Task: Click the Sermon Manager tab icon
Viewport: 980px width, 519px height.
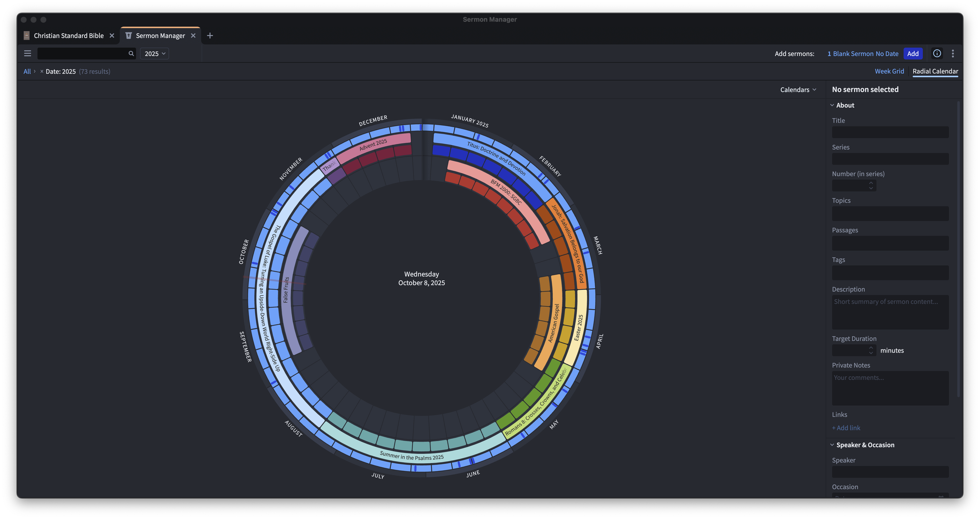Action: tap(128, 36)
